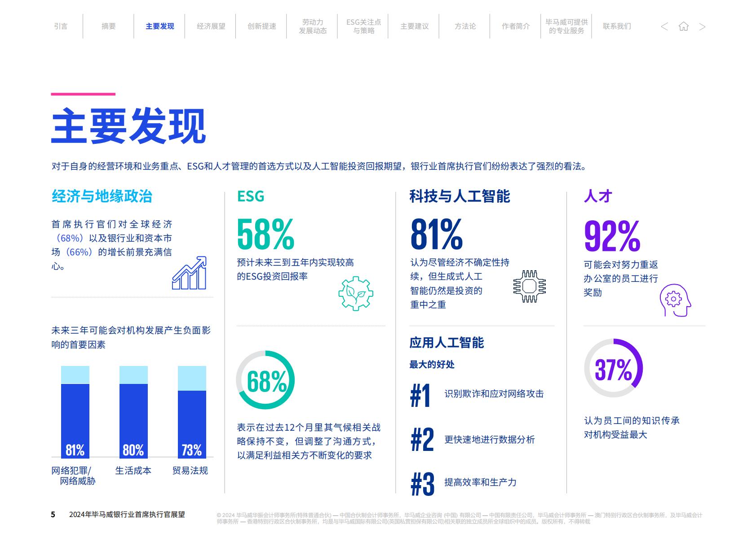This screenshot has width=756, height=535.
Task: Open 毕马威可提供的专业服务 tab
Action: [x=566, y=26]
